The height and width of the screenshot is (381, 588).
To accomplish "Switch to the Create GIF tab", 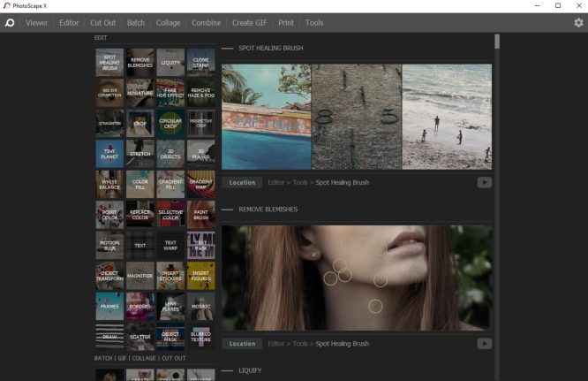I will point(250,23).
